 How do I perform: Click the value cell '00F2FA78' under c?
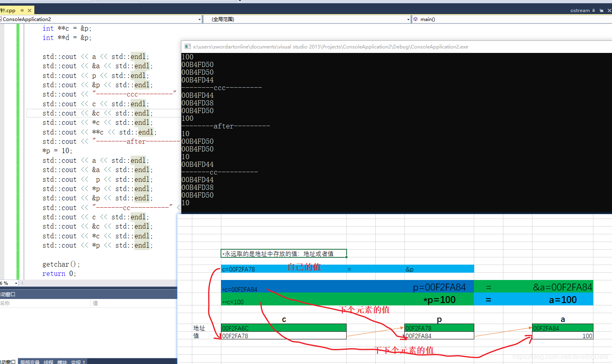pos(284,336)
